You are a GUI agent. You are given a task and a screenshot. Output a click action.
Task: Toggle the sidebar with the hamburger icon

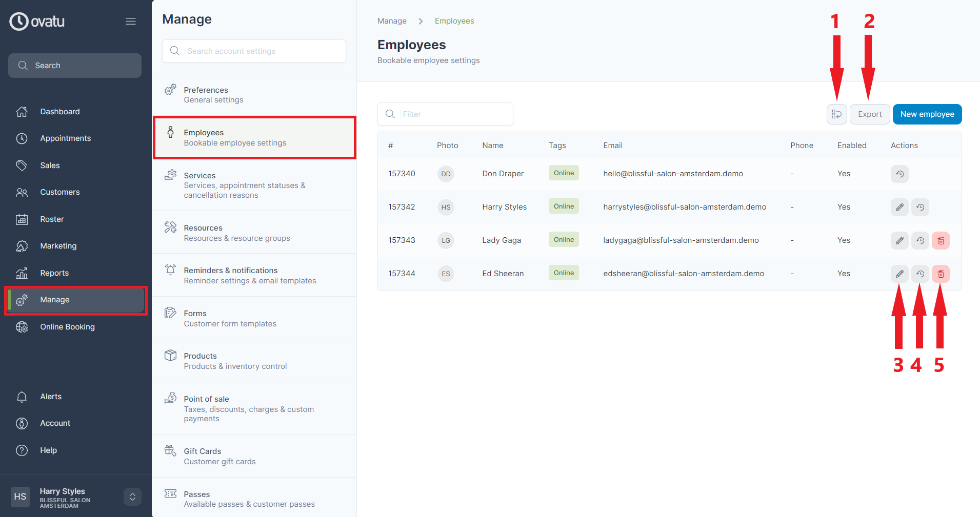[x=131, y=21]
